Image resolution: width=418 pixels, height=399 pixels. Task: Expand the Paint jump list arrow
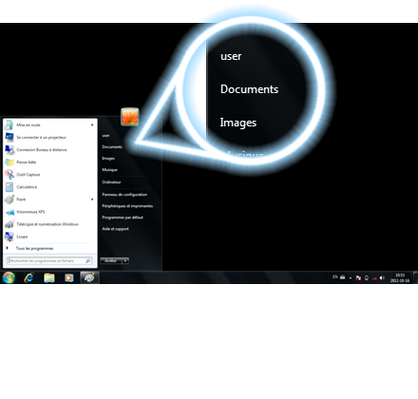(x=92, y=199)
